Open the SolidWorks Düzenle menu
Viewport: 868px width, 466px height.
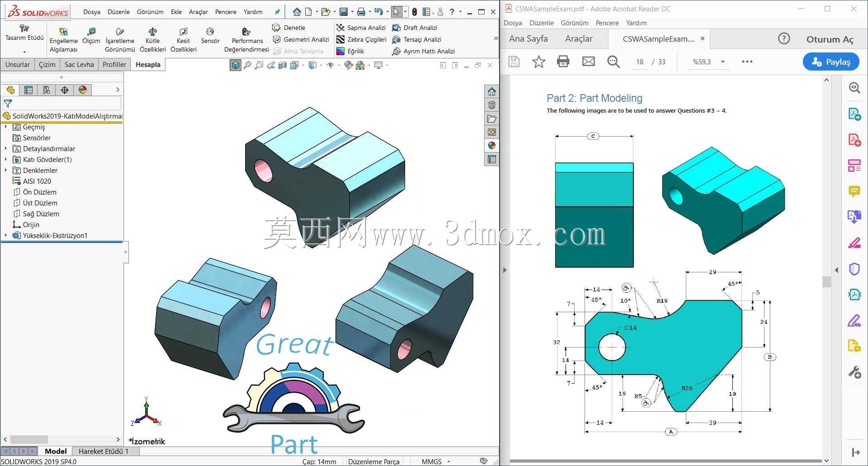tap(118, 12)
